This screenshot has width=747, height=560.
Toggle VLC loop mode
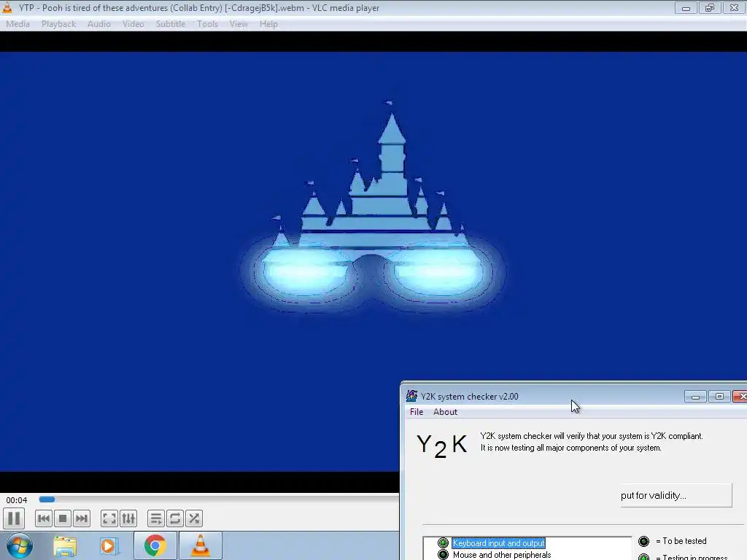pyautogui.click(x=175, y=518)
